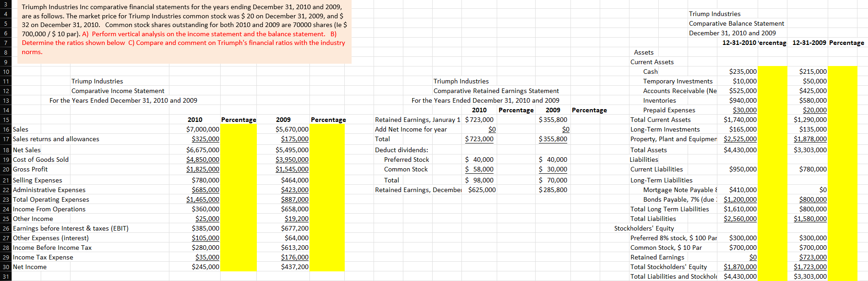The image size is (868, 281).
Task: Click the 'Earnings before Interest & taxes (EBIT)' label
Action: 71,228
